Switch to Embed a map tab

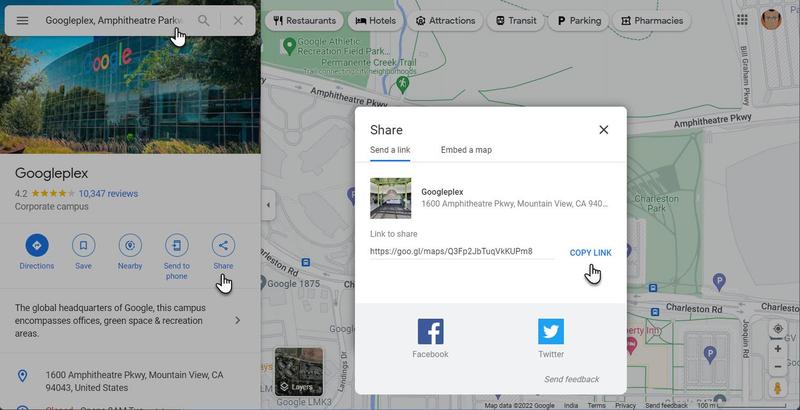pyautogui.click(x=466, y=150)
